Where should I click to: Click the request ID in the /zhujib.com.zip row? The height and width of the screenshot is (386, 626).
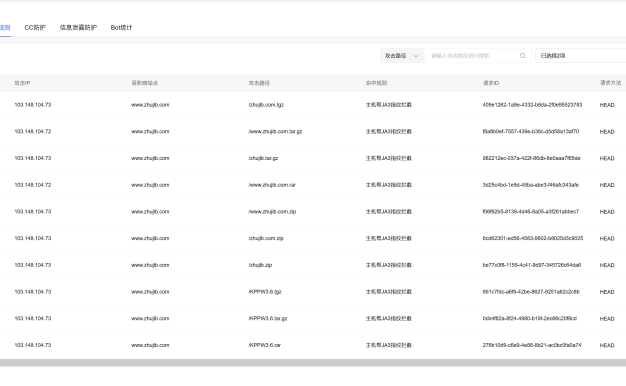533,239
